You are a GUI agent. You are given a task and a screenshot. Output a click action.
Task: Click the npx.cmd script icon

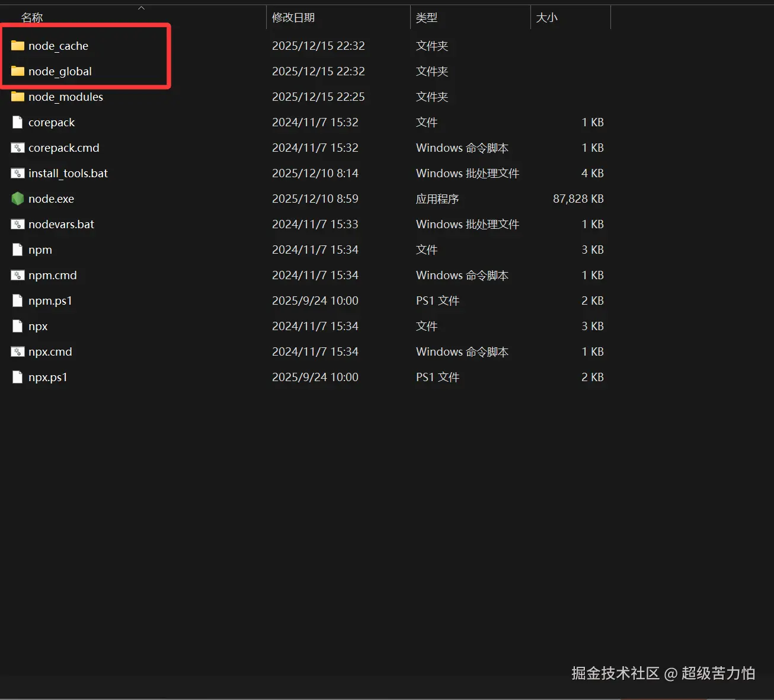click(x=18, y=351)
